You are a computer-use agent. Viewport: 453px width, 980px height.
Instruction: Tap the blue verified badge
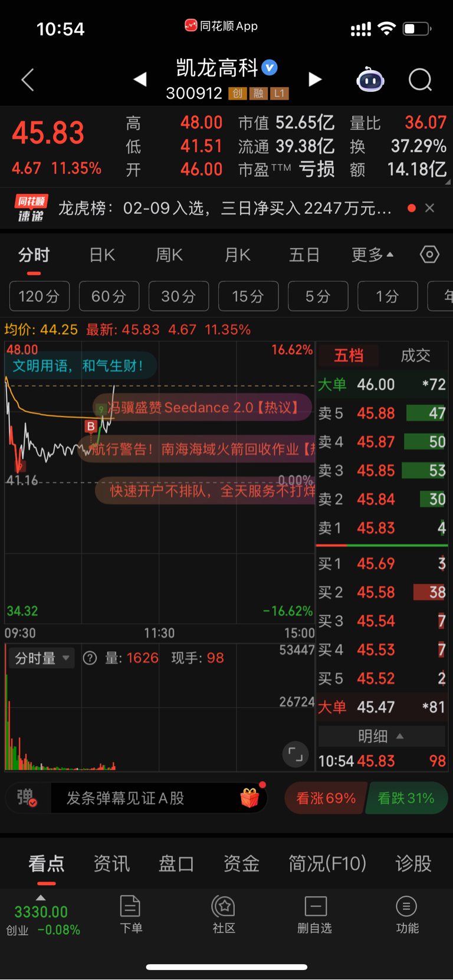(270, 68)
